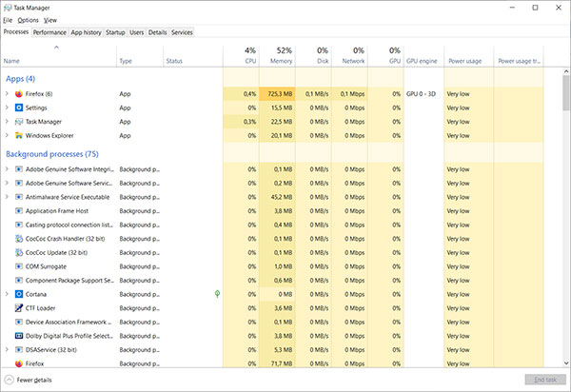Click the CTF Loader pen icon
This screenshot has height=392, width=571.
[19, 308]
